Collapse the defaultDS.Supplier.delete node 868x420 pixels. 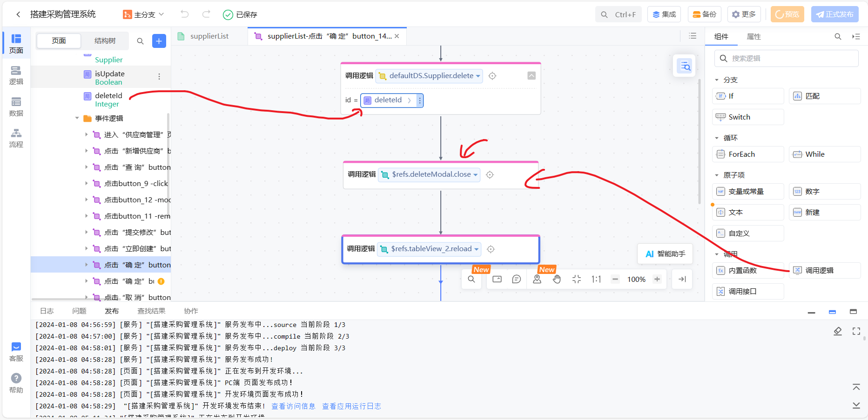(x=532, y=75)
